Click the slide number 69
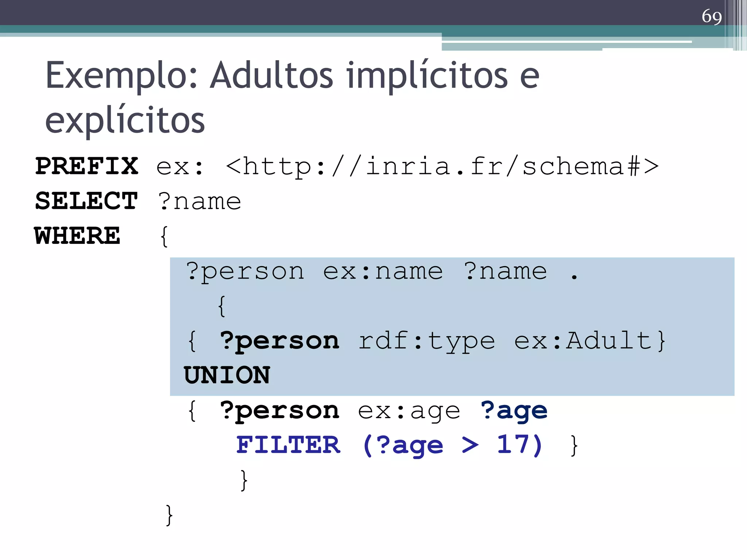Image resolution: width=747 pixels, height=560 pixels. pyautogui.click(x=712, y=17)
